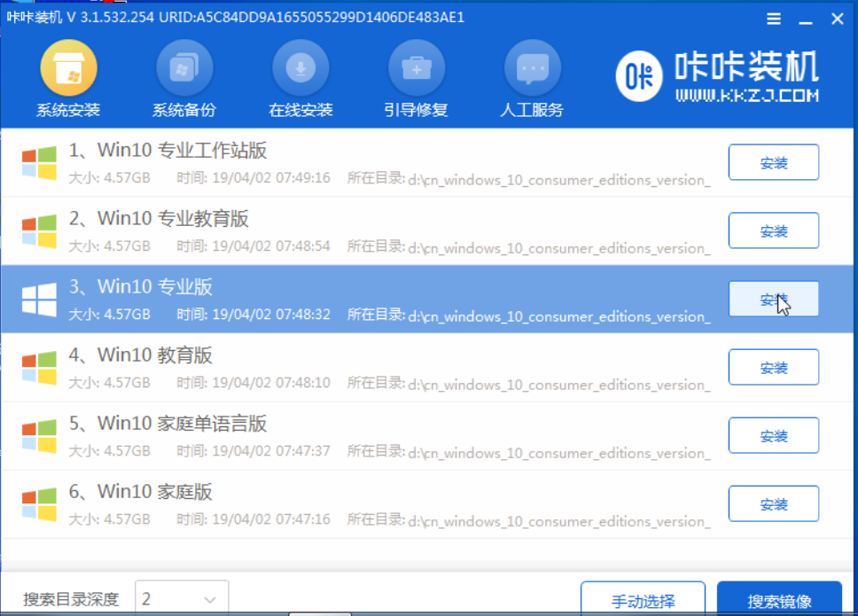Install Win10 专业工作站版
The width and height of the screenshot is (858, 616).
coord(773,163)
